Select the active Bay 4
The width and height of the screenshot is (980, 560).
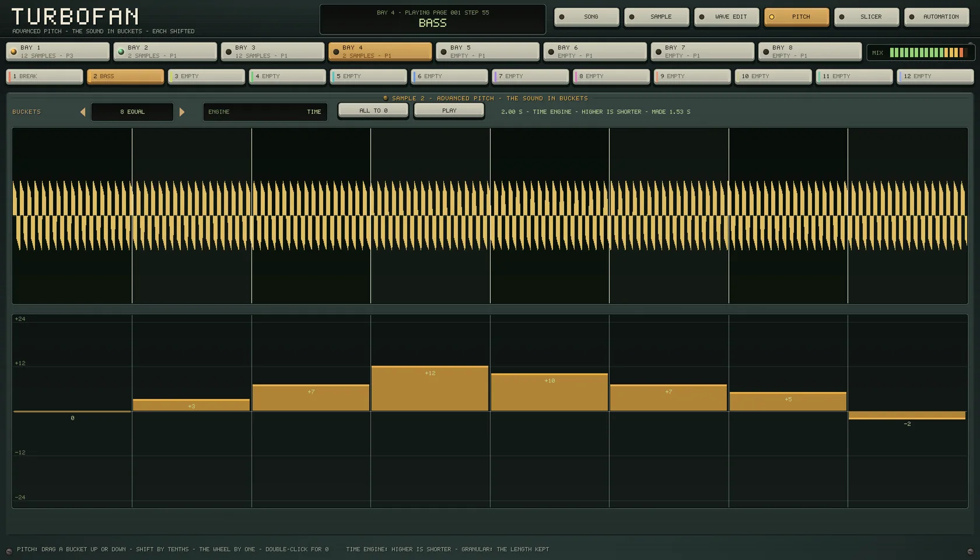(380, 51)
